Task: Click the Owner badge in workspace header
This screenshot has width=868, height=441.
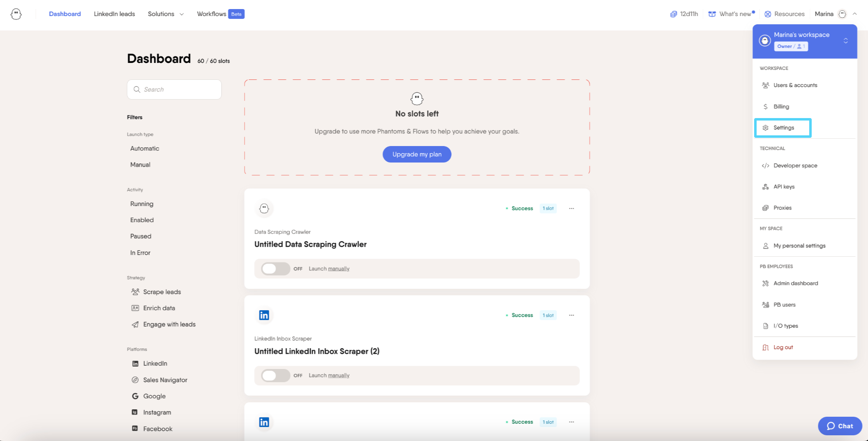Action: point(791,46)
